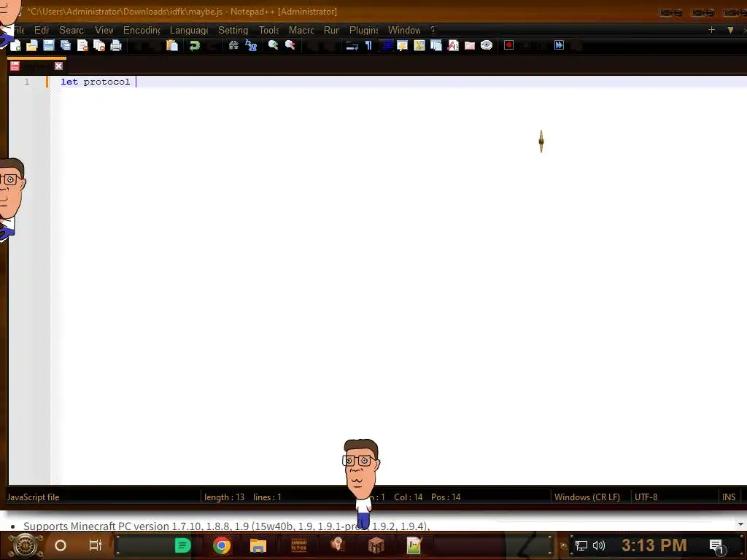
Task: Click the browser page scrollbar down arrow
Action: (x=740, y=524)
